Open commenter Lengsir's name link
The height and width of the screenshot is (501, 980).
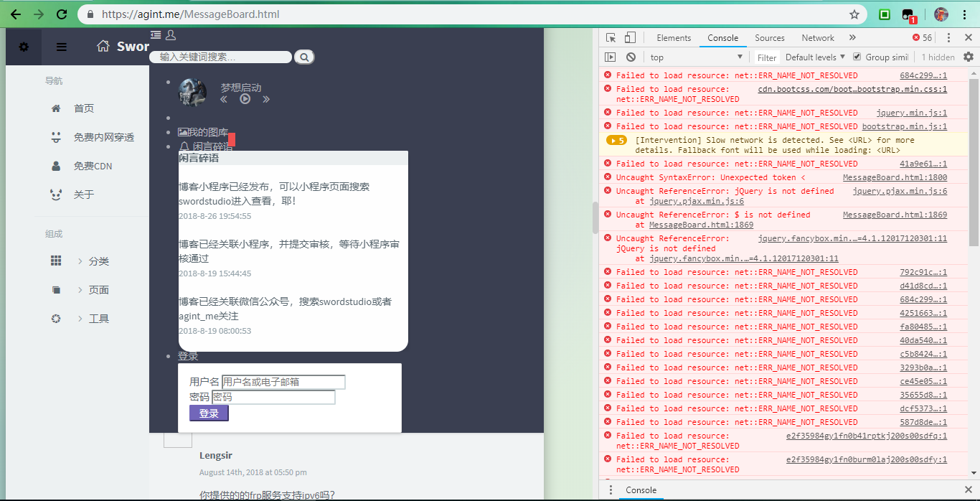point(216,455)
